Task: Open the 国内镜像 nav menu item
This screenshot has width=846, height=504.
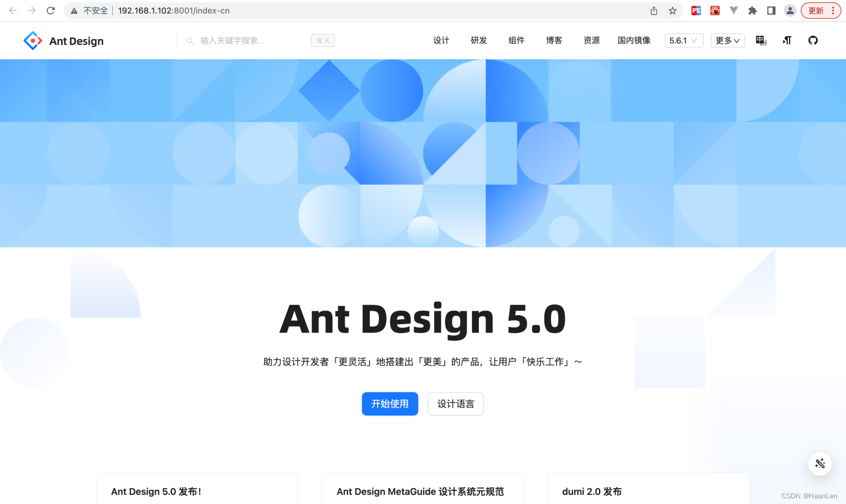Action: point(634,41)
